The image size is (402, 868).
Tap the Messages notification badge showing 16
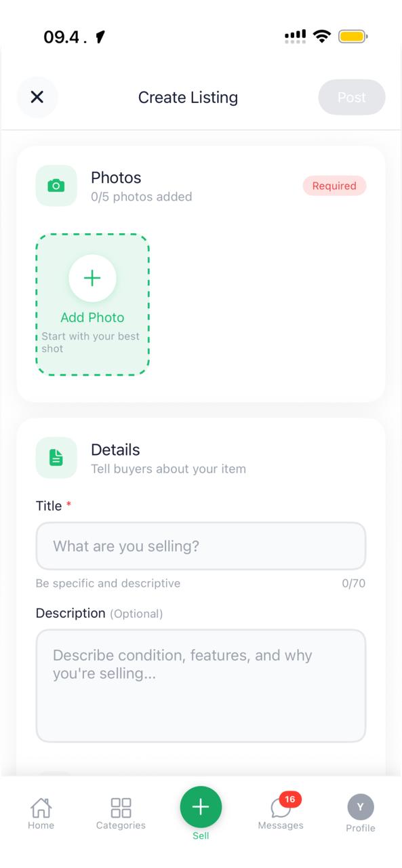tap(289, 799)
